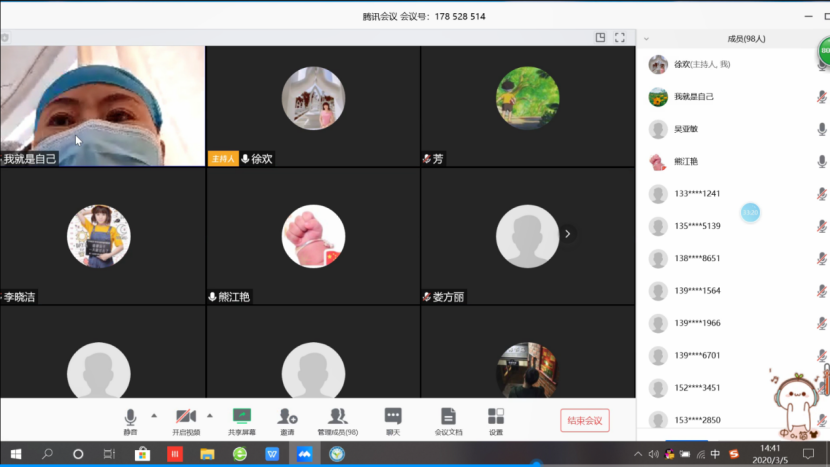This screenshot has width=830, height=468.
Task: Click the red 结束会议 button
Action: pyautogui.click(x=584, y=420)
